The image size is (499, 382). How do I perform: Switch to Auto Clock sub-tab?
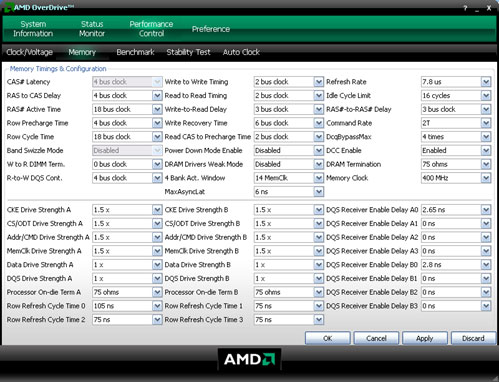click(241, 52)
